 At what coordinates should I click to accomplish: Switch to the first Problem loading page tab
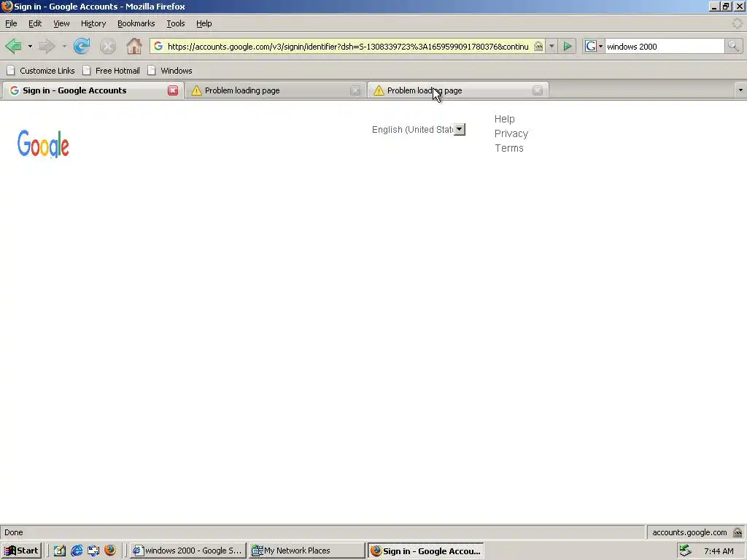[274, 90]
